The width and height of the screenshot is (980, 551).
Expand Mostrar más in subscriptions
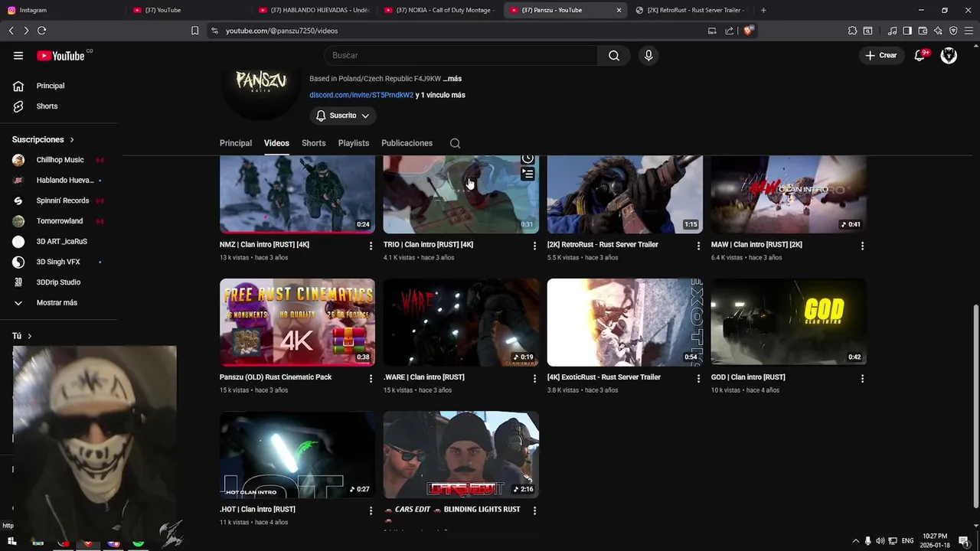[57, 302]
